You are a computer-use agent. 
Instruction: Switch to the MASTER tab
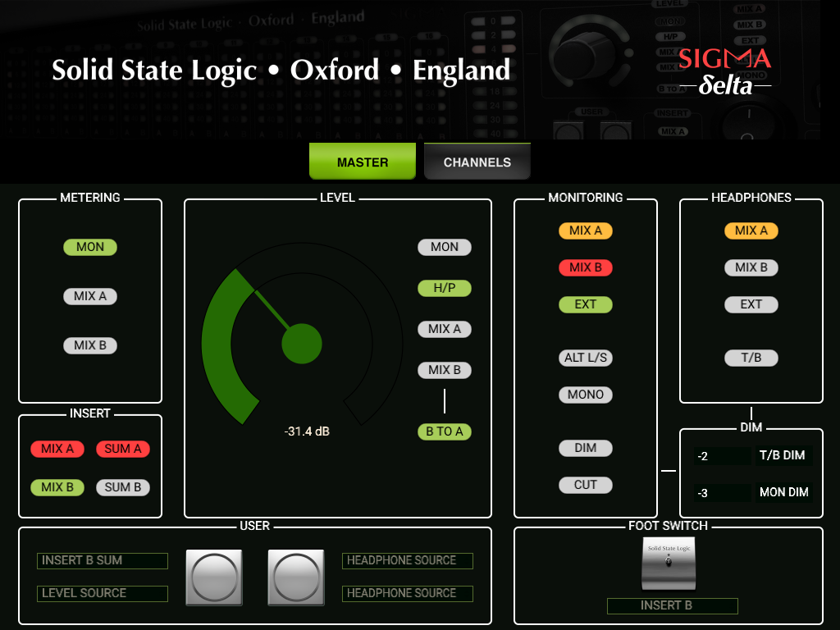point(362,162)
